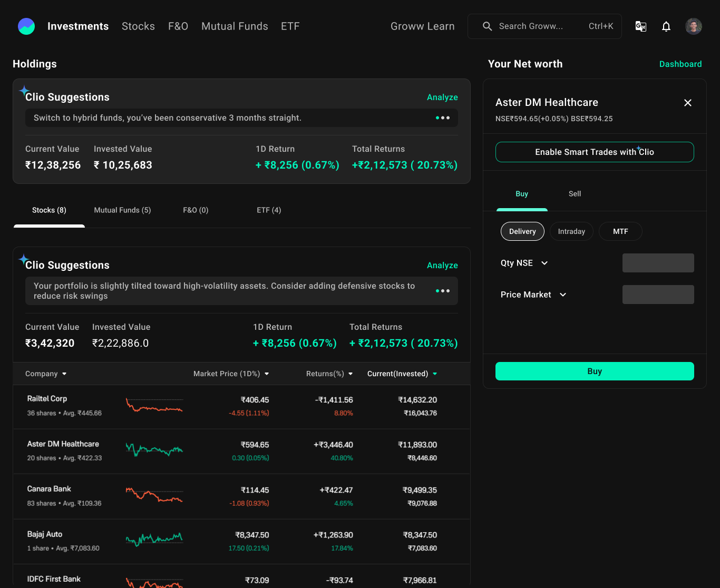
Task: Click the Groww logo icon
Action: pos(26,26)
